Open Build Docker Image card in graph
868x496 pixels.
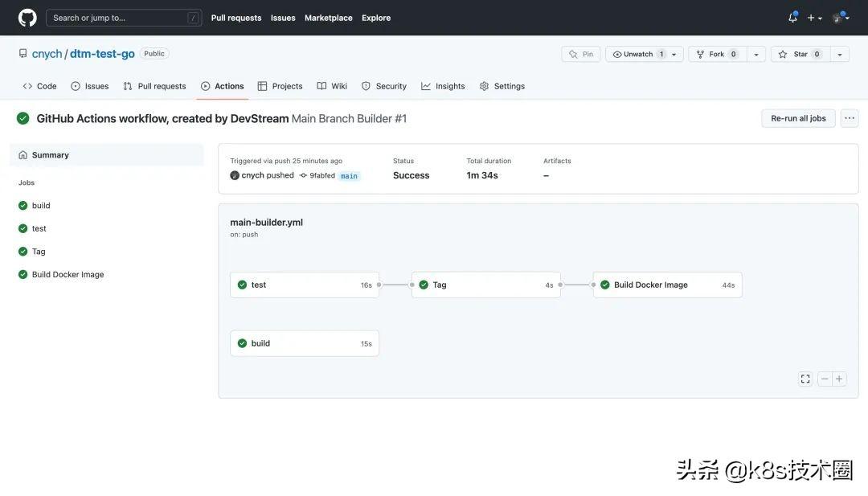(668, 285)
